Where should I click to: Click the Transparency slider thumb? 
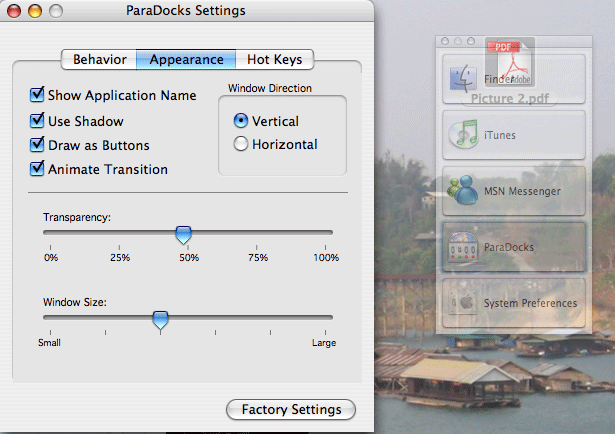183,234
